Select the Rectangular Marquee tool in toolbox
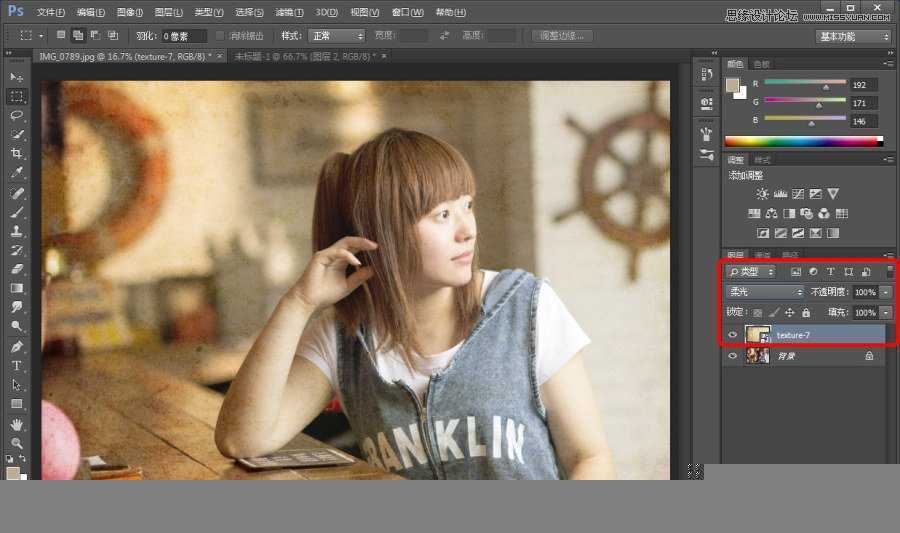This screenshot has width=900, height=533. [x=17, y=96]
